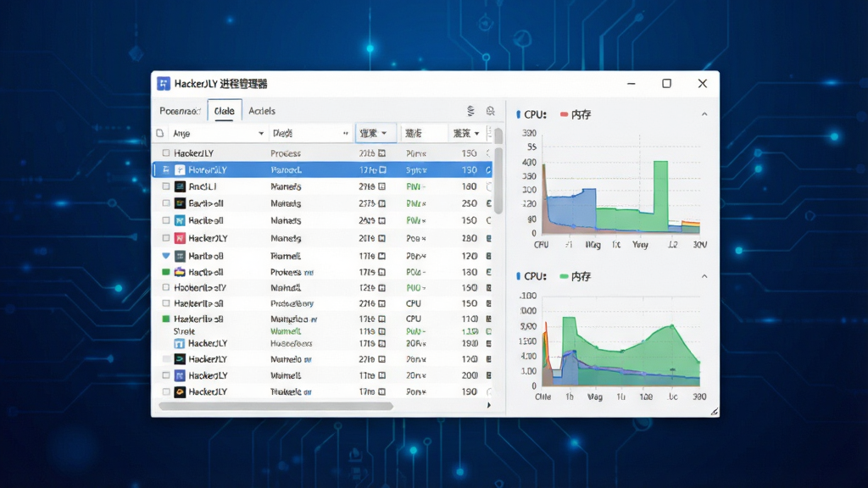
Task: Click the light-blue icon in Hacile-oll row
Action: click(x=180, y=221)
